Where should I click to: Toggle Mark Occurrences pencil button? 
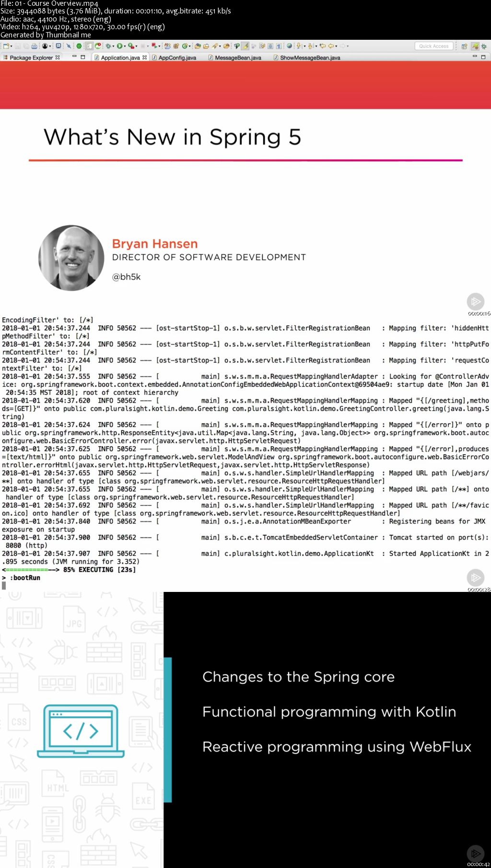(245, 46)
